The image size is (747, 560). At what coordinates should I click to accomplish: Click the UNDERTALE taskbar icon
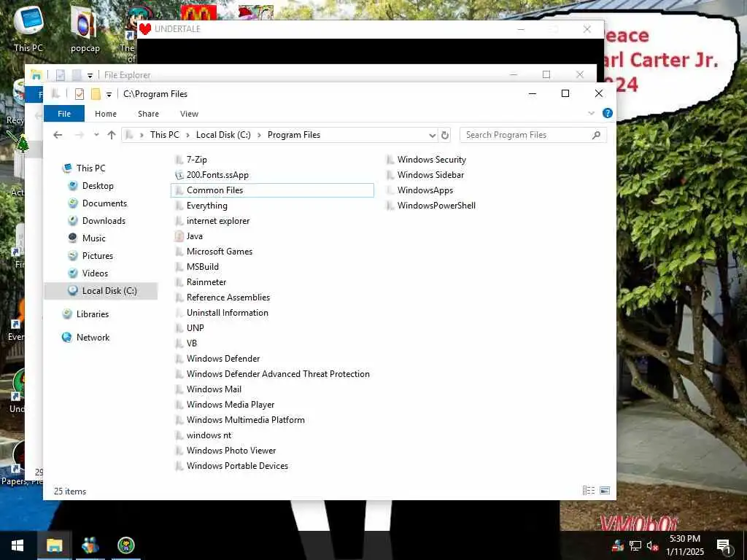125,545
